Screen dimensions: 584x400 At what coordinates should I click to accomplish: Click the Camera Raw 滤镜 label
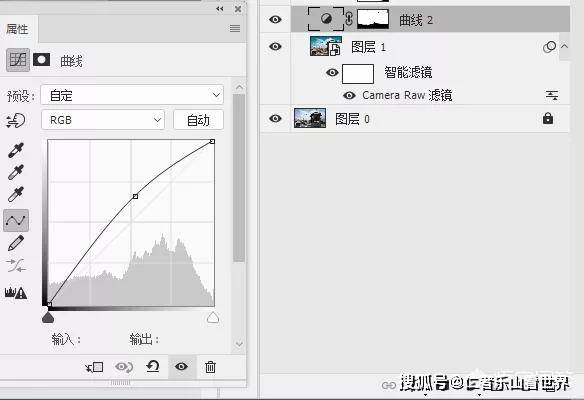tap(407, 95)
